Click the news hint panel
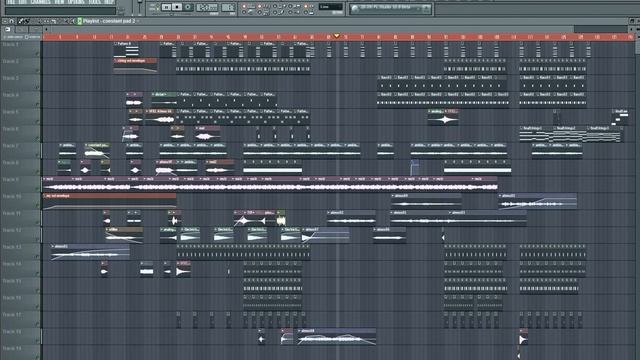 click(390, 8)
